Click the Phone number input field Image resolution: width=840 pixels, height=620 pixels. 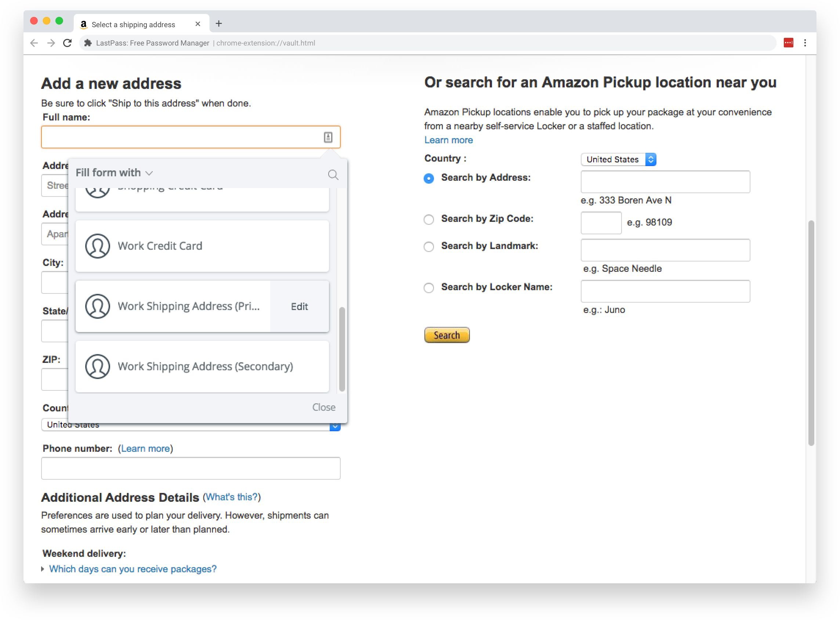point(191,468)
